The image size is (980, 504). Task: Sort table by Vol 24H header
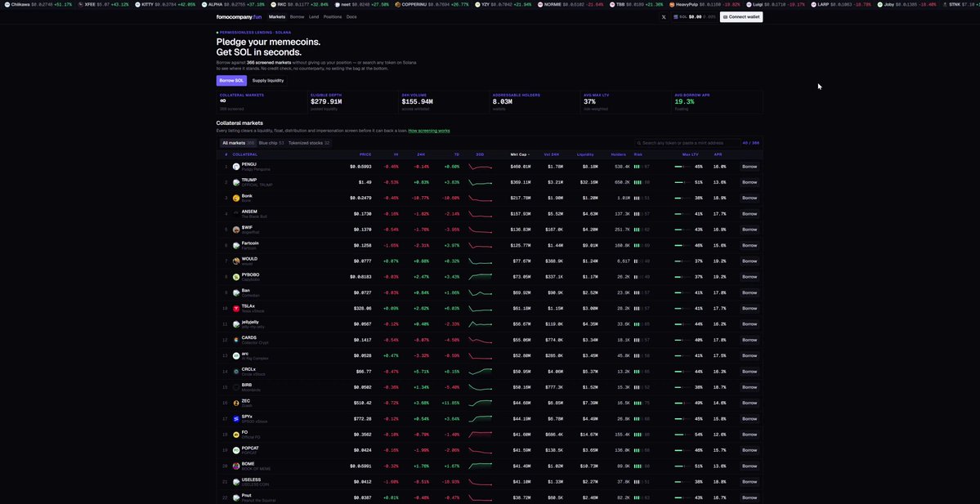551,154
